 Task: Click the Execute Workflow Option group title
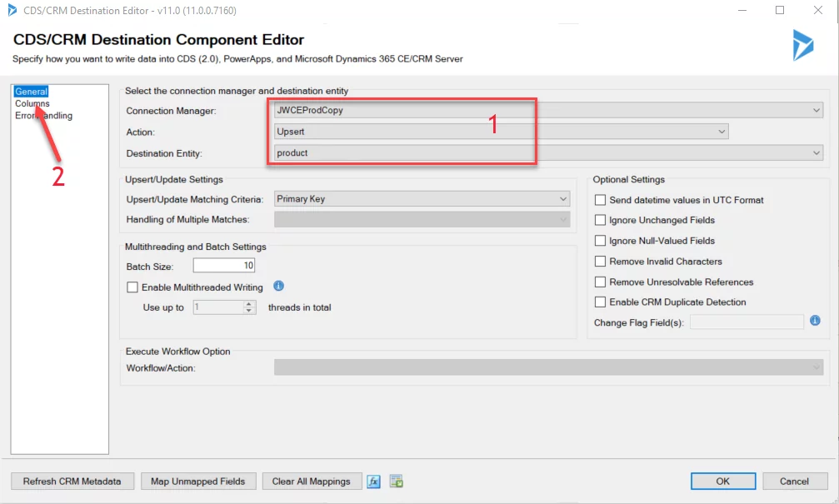pos(177,352)
